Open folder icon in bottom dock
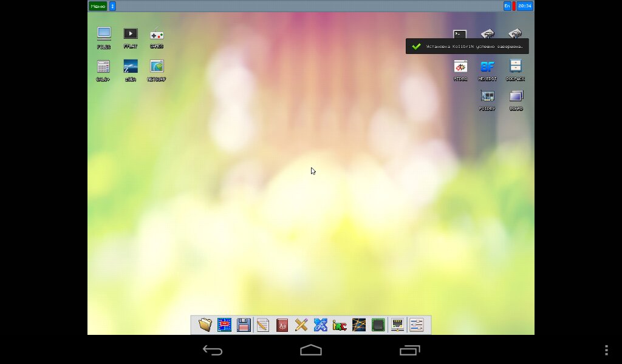 (x=205, y=325)
